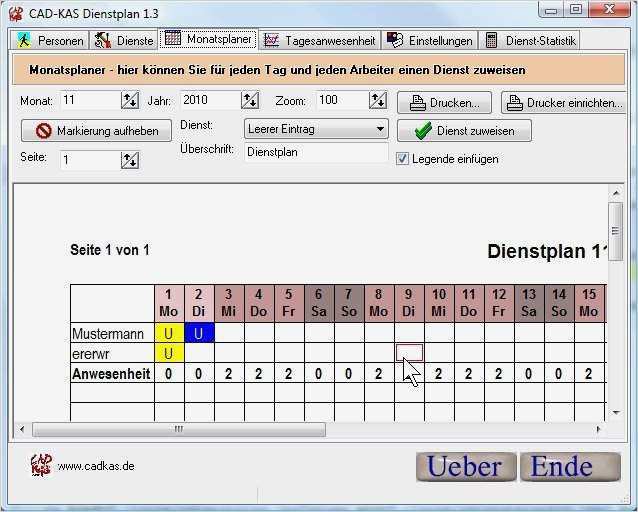Click the Ende button
The height and width of the screenshot is (512, 638).
570,466
